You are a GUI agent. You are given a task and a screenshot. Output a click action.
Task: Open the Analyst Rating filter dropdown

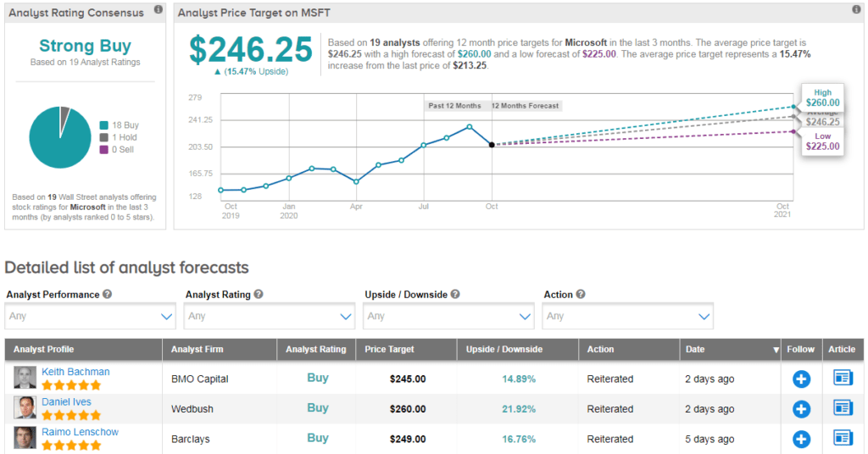coord(269,316)
